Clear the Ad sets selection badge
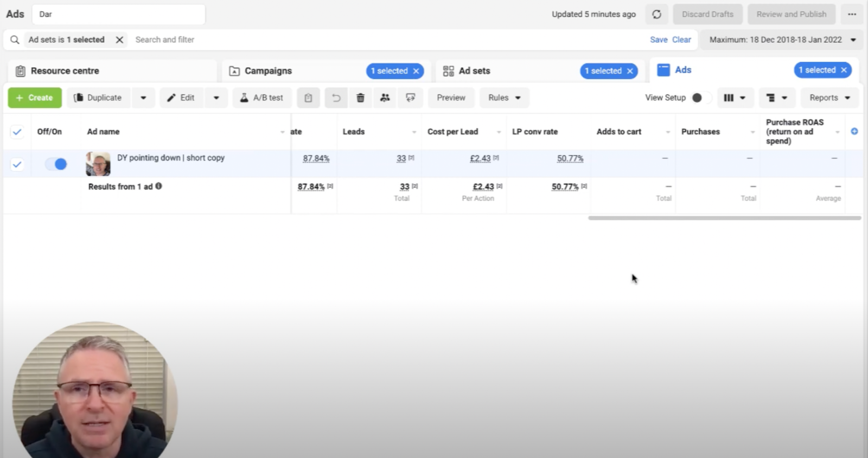 (630, 71)
